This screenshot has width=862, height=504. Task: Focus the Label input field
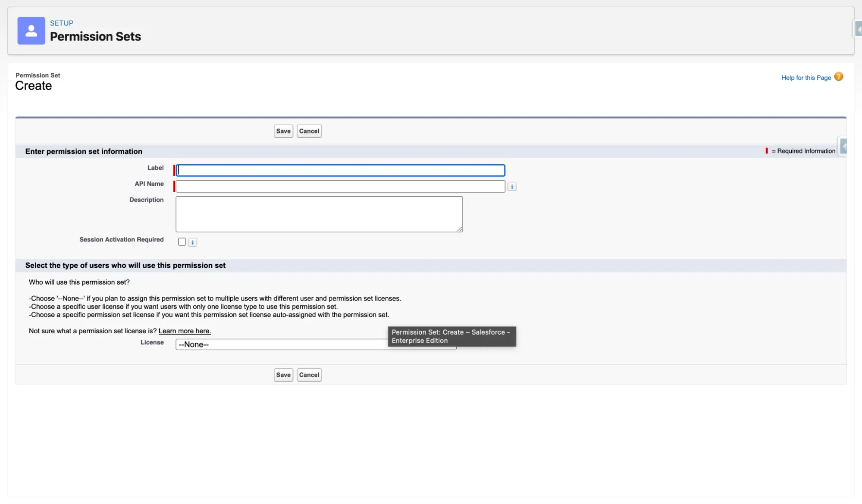pyautogui.click(x=340, y=170)
